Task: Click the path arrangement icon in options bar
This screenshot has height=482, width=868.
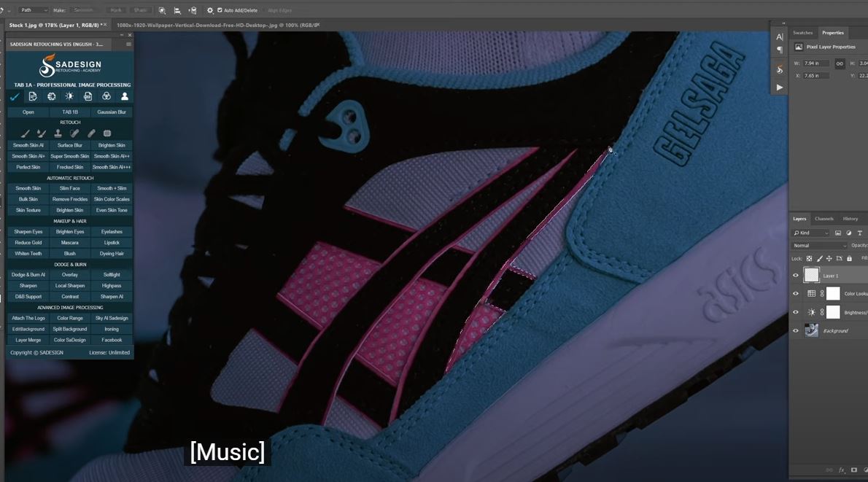Action: pos(193,10)
